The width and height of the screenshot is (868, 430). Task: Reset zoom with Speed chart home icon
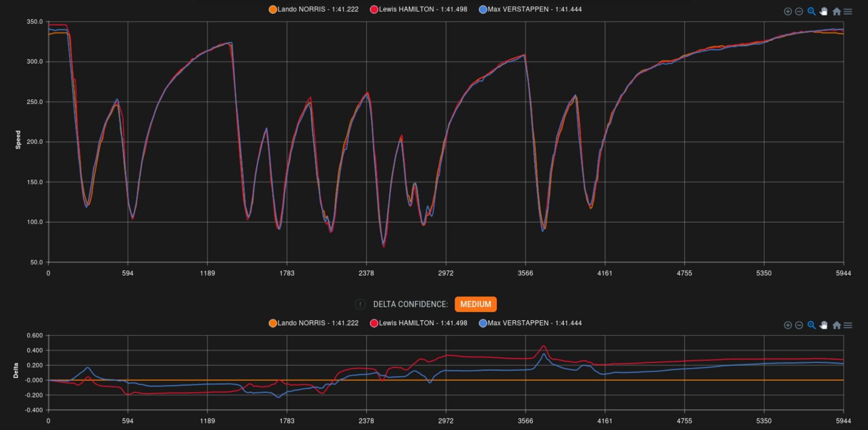pyautogui.click(x=836, y=12)
